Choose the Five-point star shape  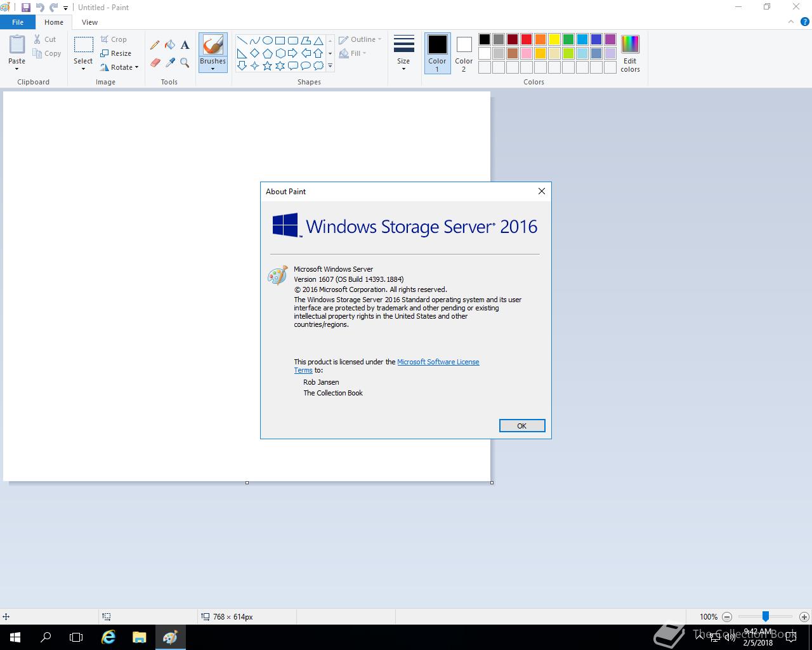(267, 66)
